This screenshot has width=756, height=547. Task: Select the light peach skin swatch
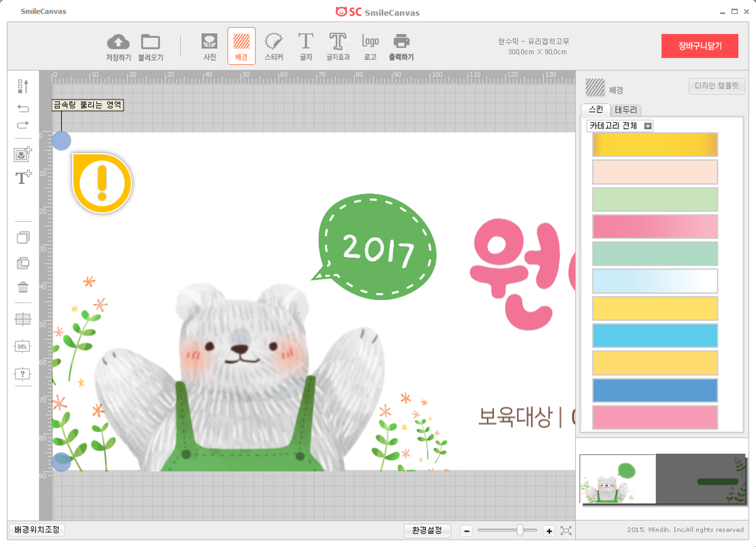pos(655,172)
